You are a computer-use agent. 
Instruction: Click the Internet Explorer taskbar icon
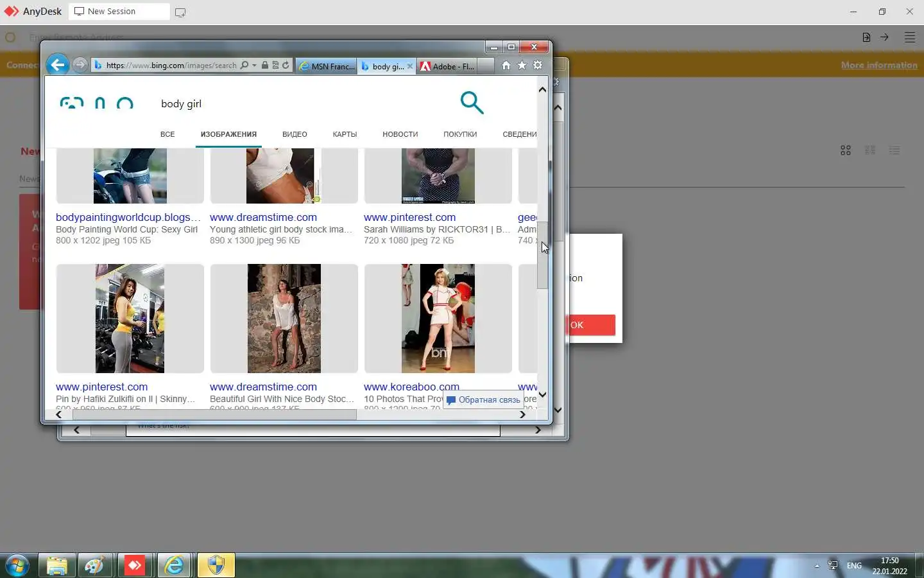tap(174, 565)
